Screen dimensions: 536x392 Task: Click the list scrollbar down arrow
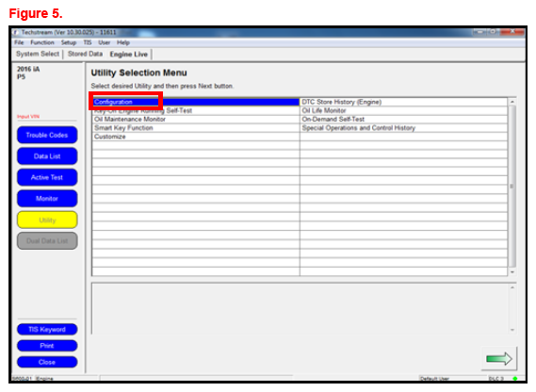512,272
